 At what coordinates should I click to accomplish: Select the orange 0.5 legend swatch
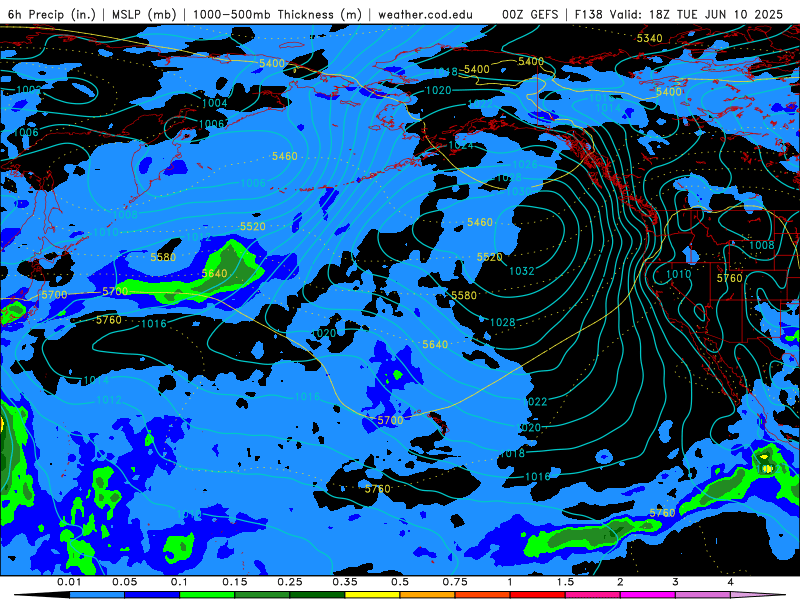pyautogui.click(x=428, y=595)
